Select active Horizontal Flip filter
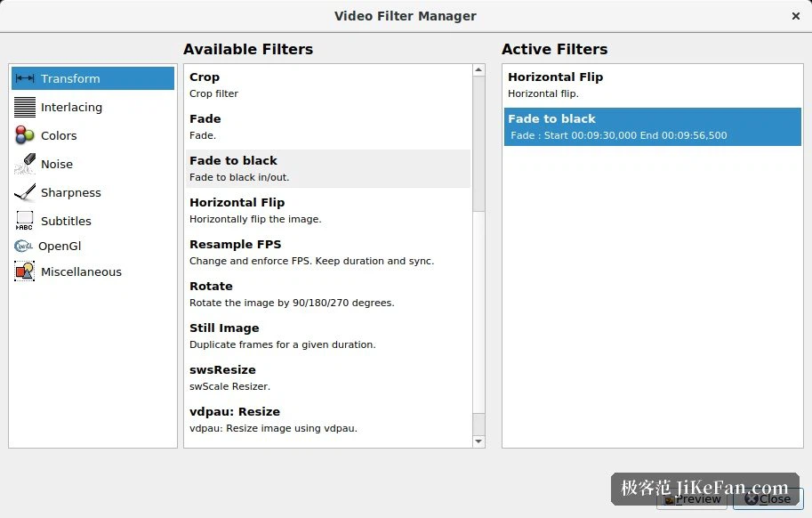 [653, 85]
